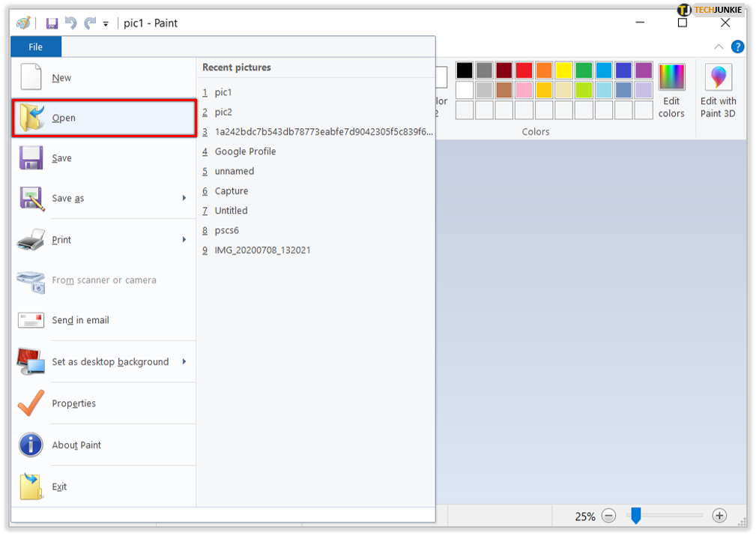
Task: Click the Properties checkmark icon
Action: click(x=31, y=403)
